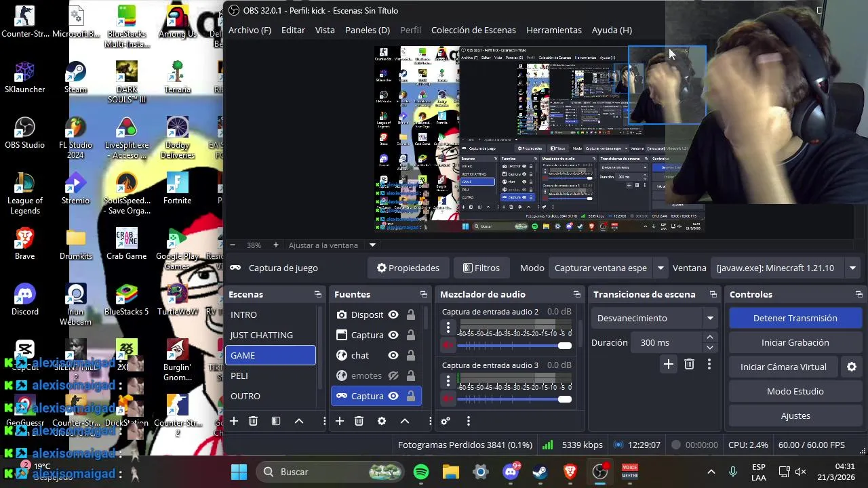This screenshot has height=488, width=868.
Task: Open advanced audio properties gears in mixer
Action: pyautogui.click(x=446, y=421)
